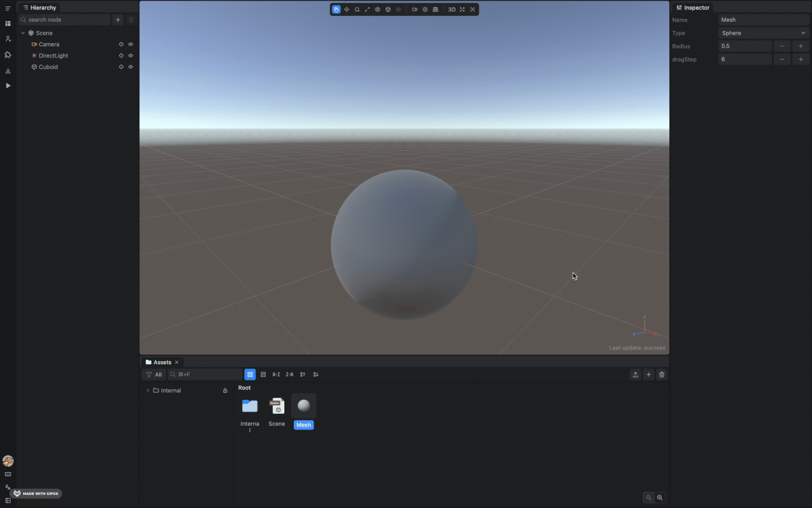
Task: Click the play button in left sidebar
Action: coord(8,86)
